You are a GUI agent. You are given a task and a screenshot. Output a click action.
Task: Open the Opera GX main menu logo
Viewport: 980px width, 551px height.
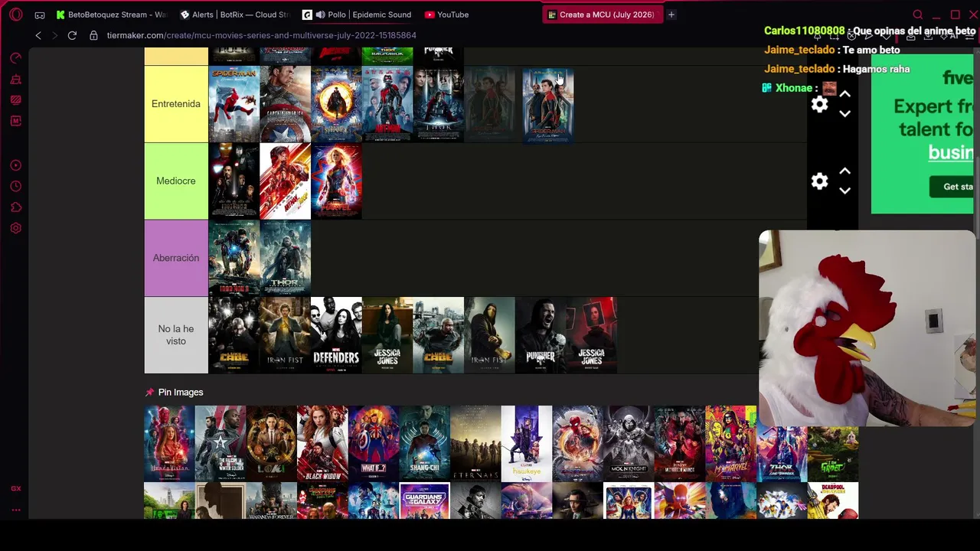point(16,15)
